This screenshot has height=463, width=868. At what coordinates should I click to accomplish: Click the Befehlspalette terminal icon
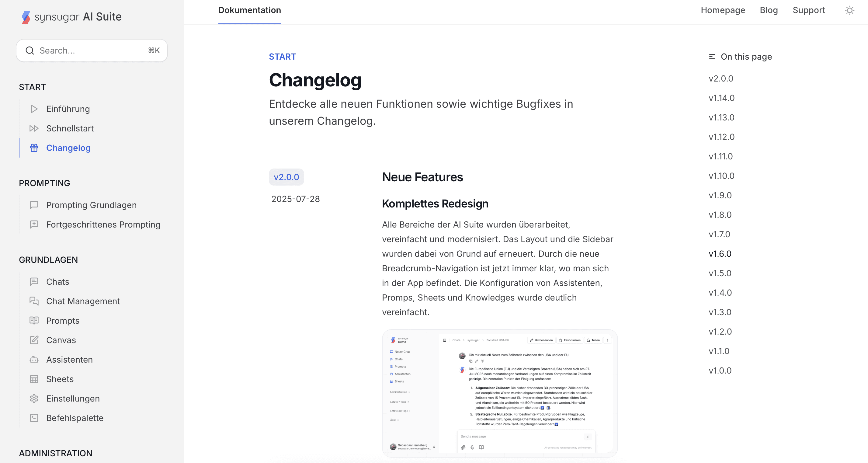34,418
